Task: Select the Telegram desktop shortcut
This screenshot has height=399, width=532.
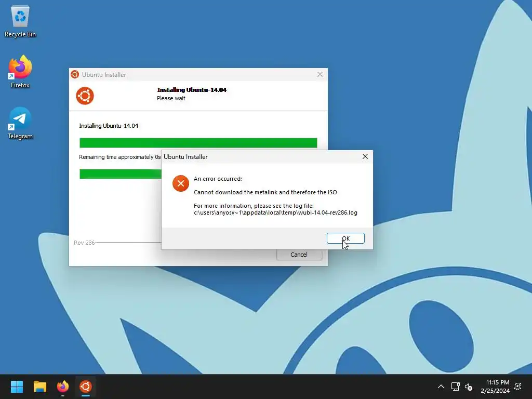Action: tap(20, 123)
